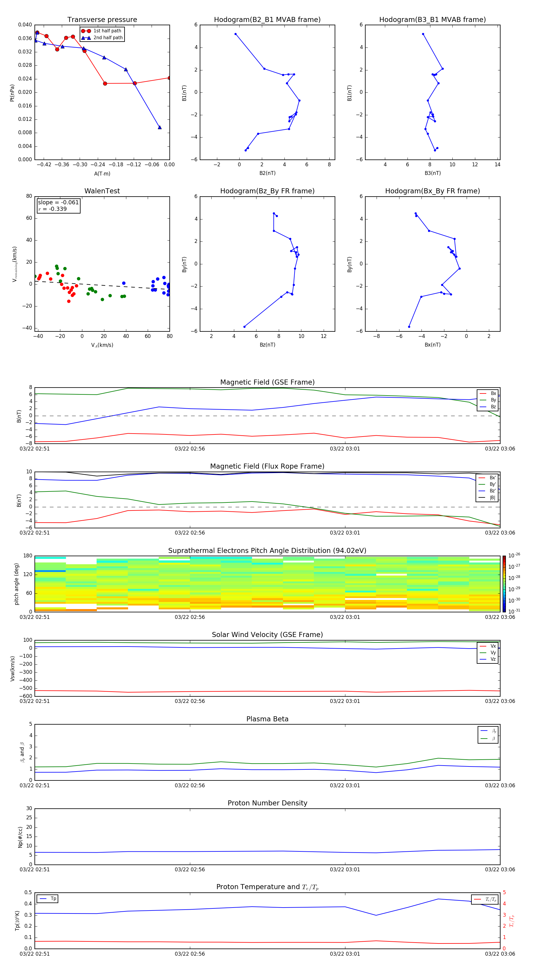Click the 'WalenTest' plot title
Screen dimensions: 535x980
coord(102,191)
